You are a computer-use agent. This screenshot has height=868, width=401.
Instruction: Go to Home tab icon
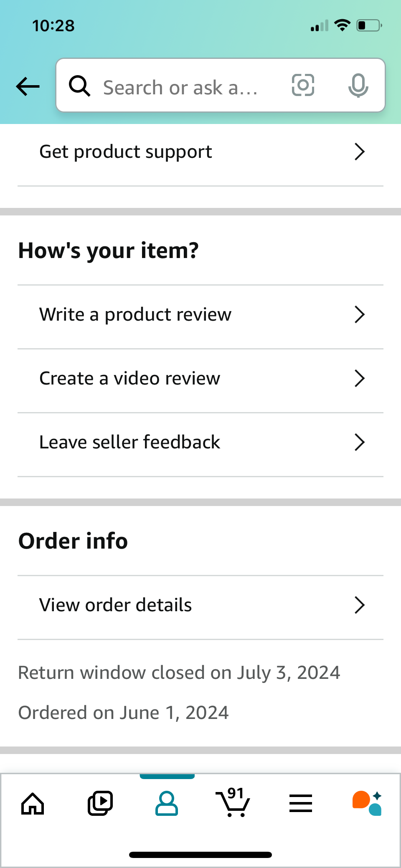click(33, 803)
